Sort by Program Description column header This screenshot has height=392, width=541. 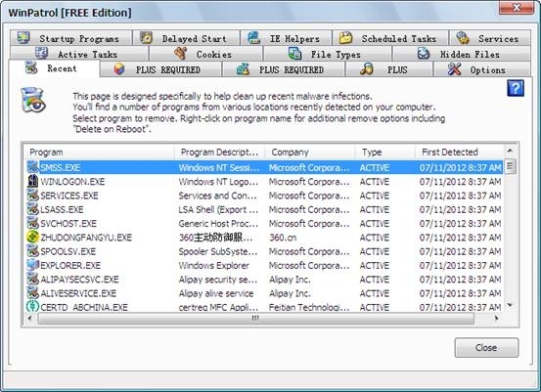coord(220,152)
